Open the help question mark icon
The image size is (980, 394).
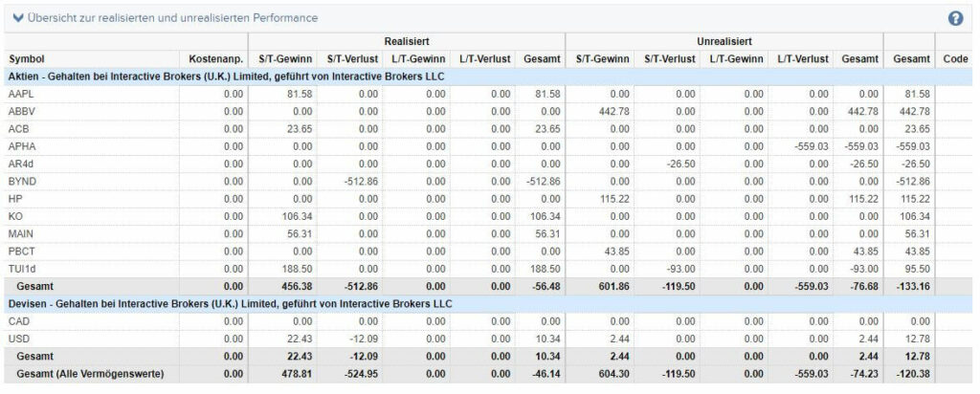pos(955,18)
